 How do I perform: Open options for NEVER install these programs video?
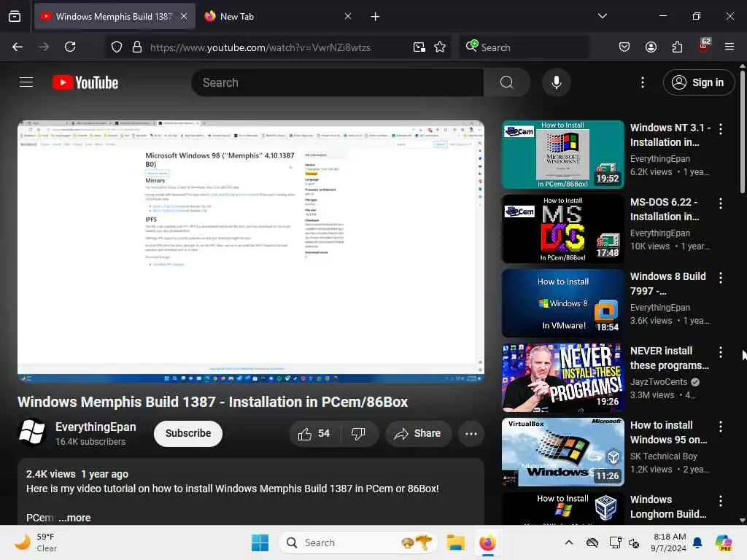click(721, 352)
